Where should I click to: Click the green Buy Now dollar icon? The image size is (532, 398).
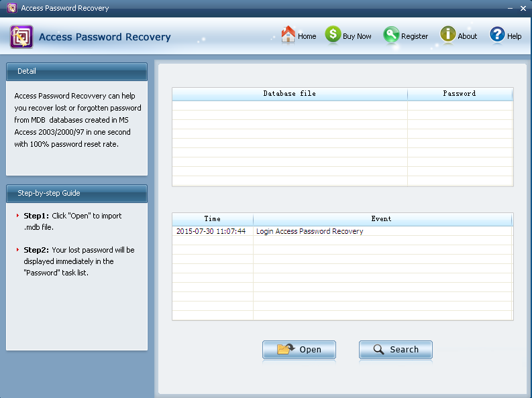(x=333, y=34)
